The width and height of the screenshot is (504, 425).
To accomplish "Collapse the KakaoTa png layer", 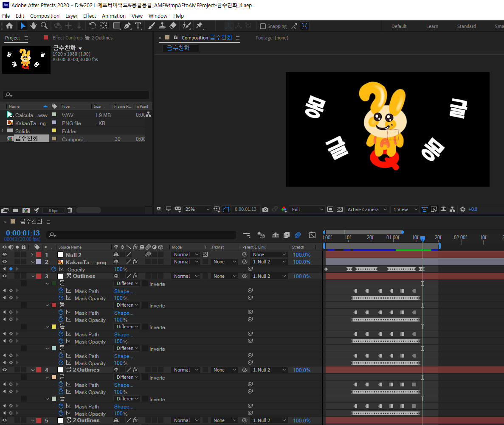I will [x=33, y=262].
